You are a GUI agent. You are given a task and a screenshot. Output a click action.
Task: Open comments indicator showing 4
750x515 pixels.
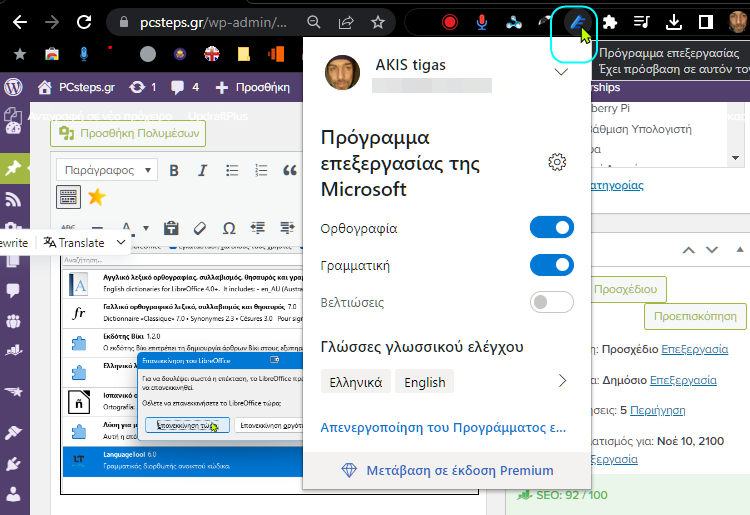[185, 87]
